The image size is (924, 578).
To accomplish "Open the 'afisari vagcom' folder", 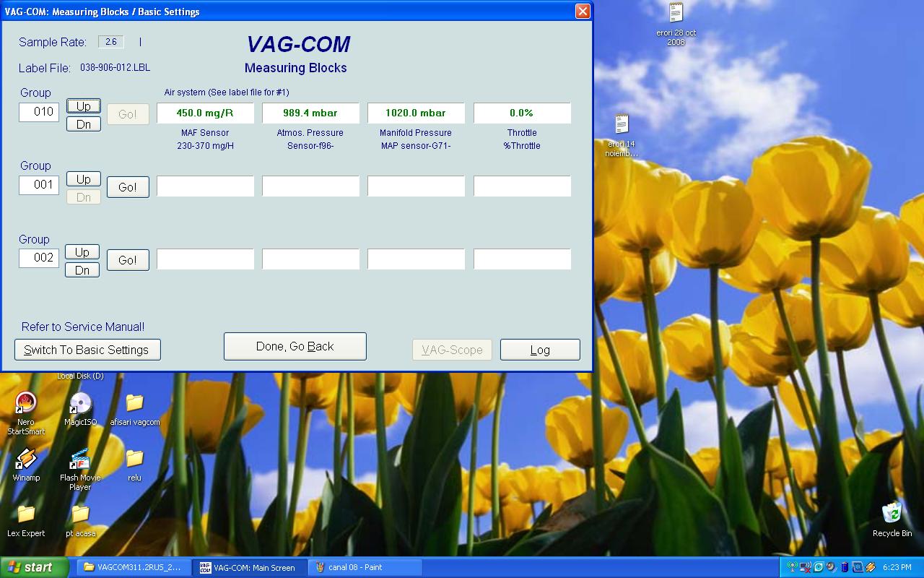I will (x=134, y=404).
